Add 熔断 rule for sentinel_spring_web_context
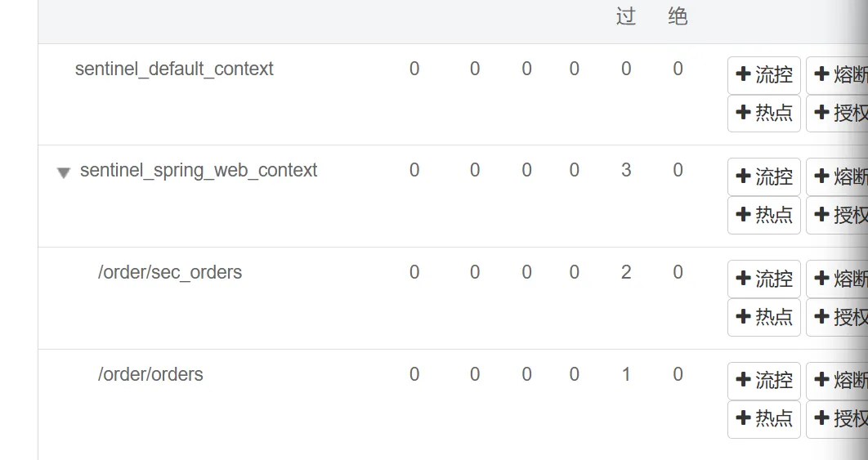 pos(837,176)
